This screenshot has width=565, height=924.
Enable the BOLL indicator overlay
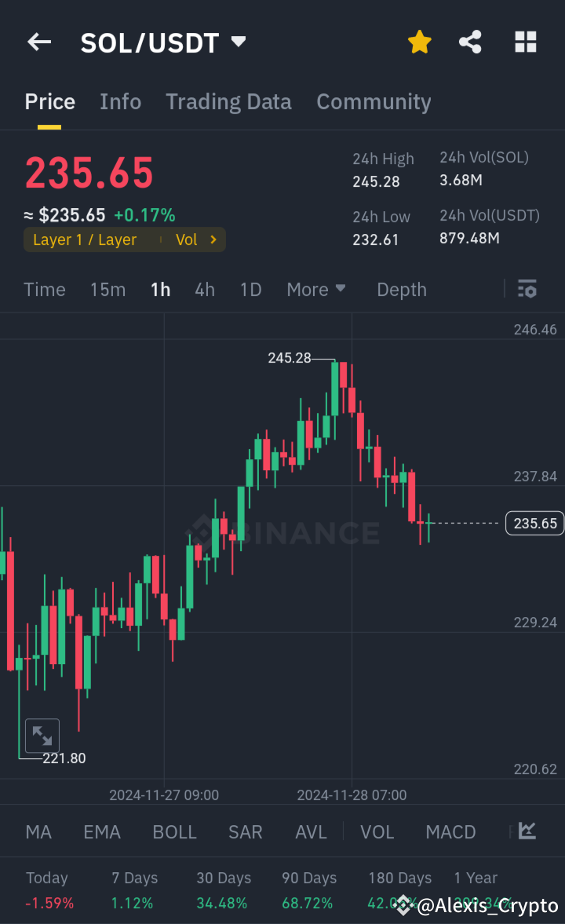(x=174, y=831)
